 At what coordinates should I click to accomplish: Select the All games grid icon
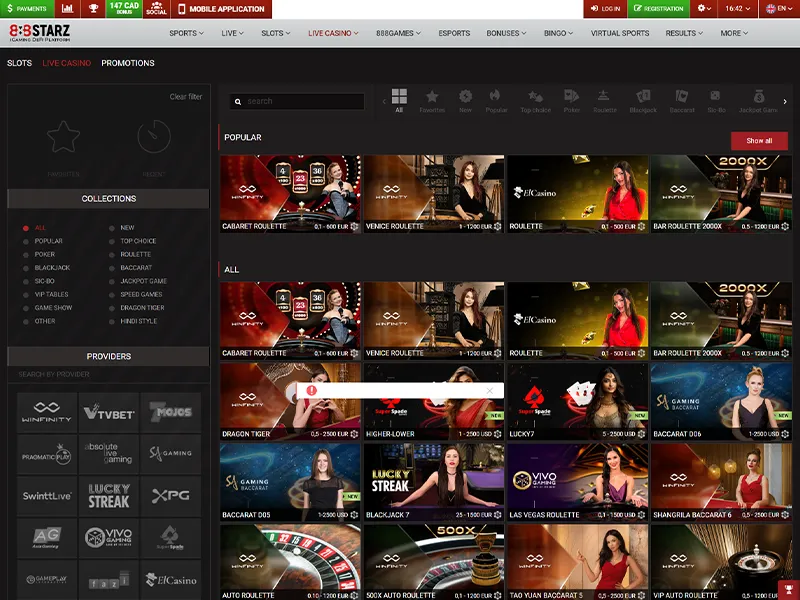tap(399, 100)
